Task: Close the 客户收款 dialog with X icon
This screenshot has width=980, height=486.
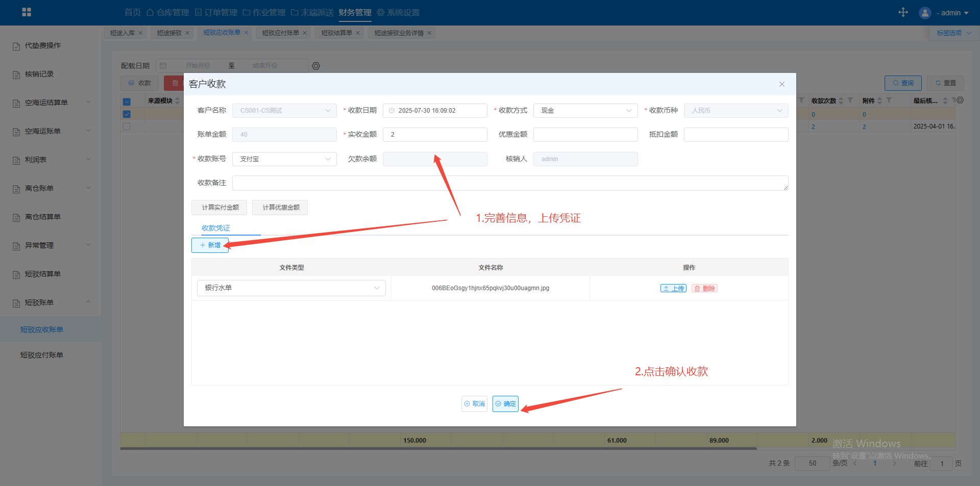Action: [781, 84]
